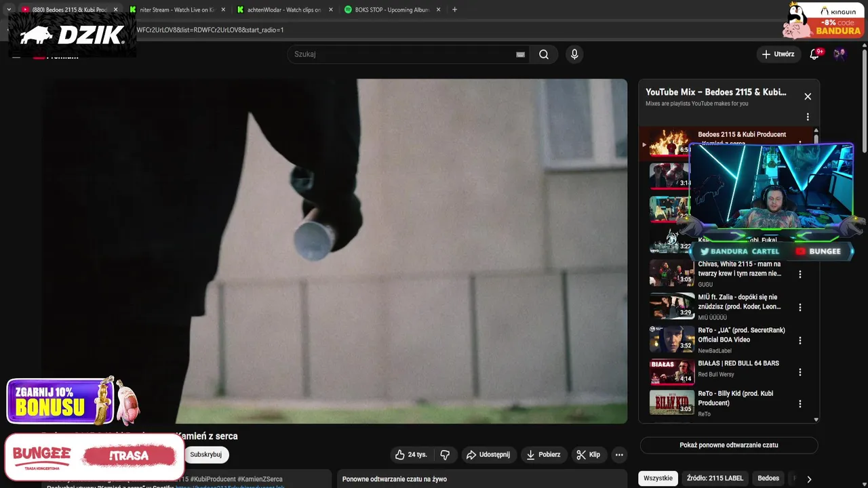Open the browser tab search dropdown arrow
Screen dimensions: 868x488
click(8, 9)
